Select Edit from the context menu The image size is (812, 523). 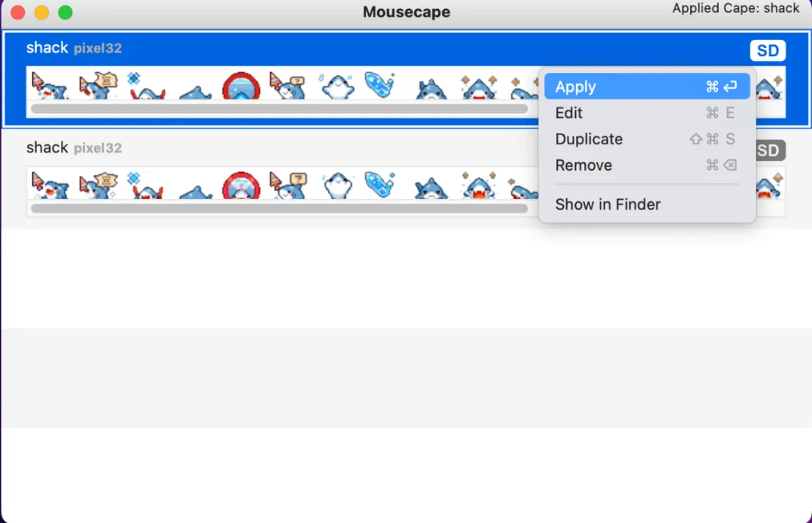647,113
